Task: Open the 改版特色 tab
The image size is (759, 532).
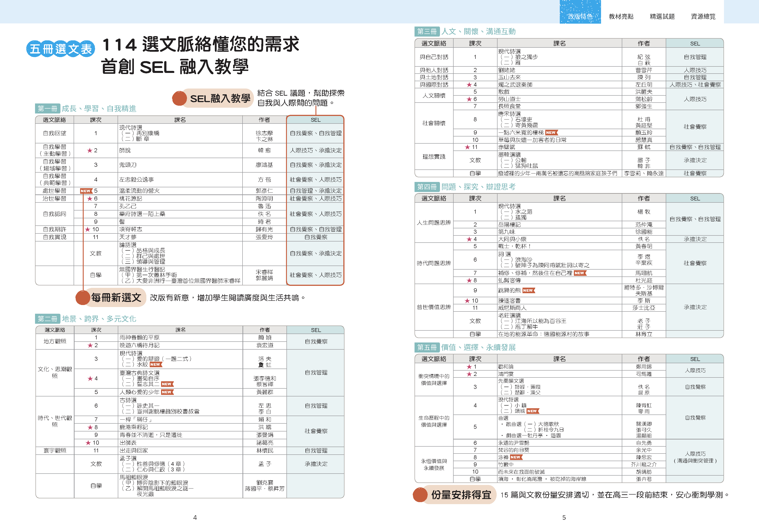Action: pyautogui.click(x=580, y=16)
